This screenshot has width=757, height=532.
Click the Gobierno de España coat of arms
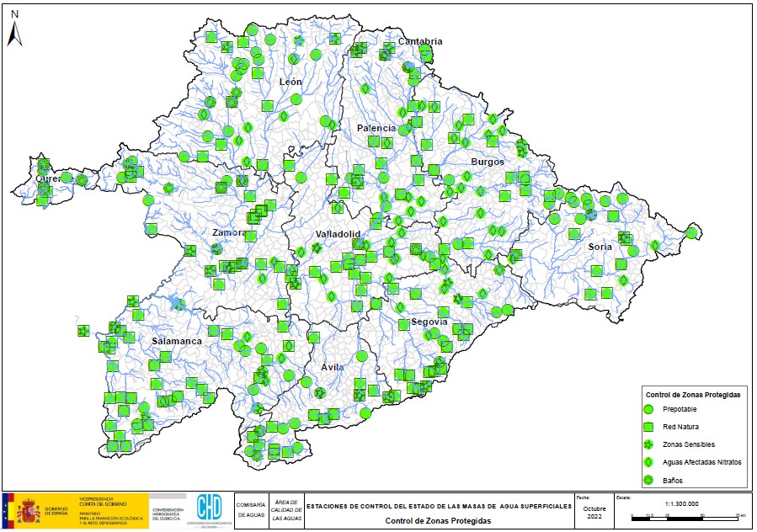click(x=29, y=510)
